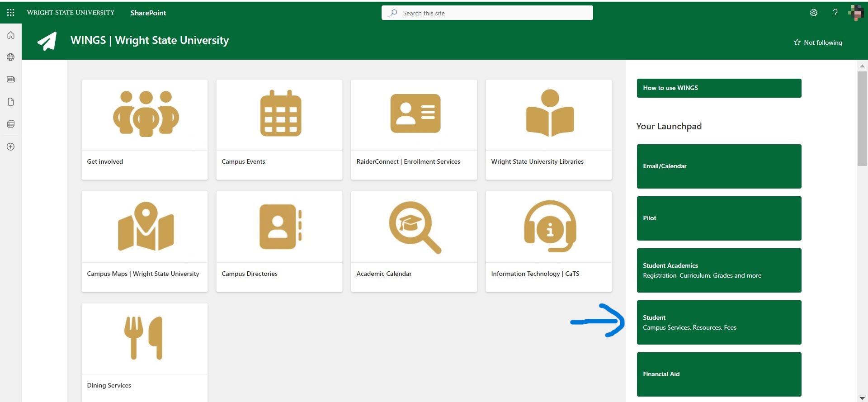
Task: Click the Home icon in left sidebar
Action: pos(11,35)
